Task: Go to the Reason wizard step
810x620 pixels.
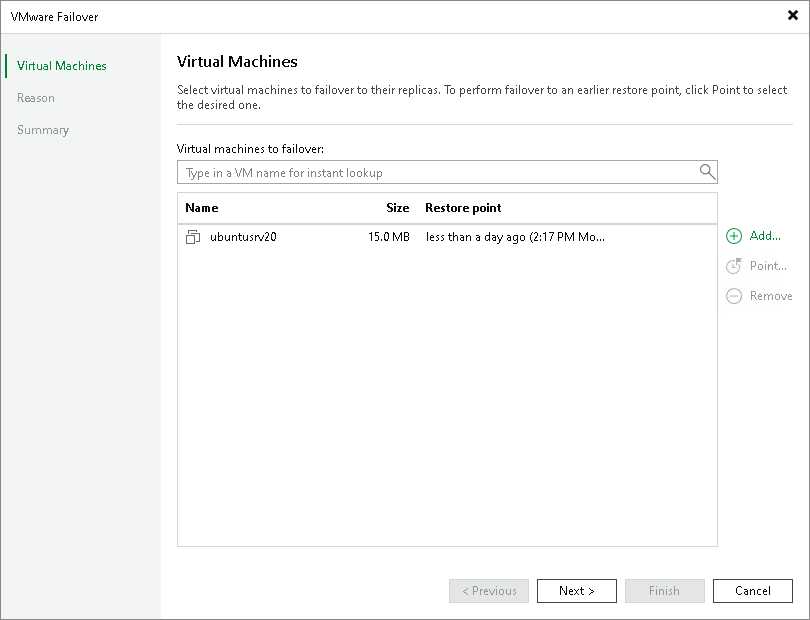Action: click(36, 98)
